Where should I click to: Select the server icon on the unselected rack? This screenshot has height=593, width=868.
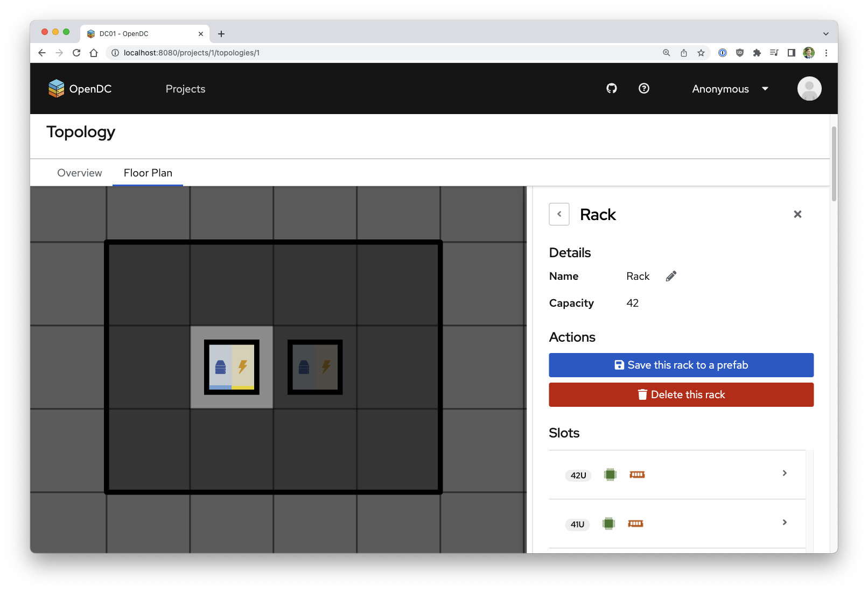[x=304, y=366]
